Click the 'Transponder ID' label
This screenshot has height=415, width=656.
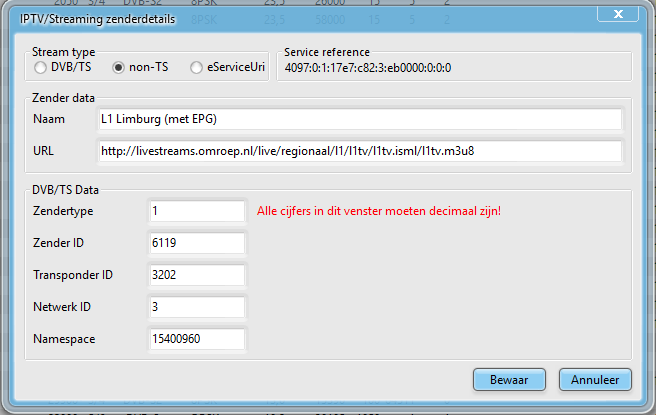(73, 275)
